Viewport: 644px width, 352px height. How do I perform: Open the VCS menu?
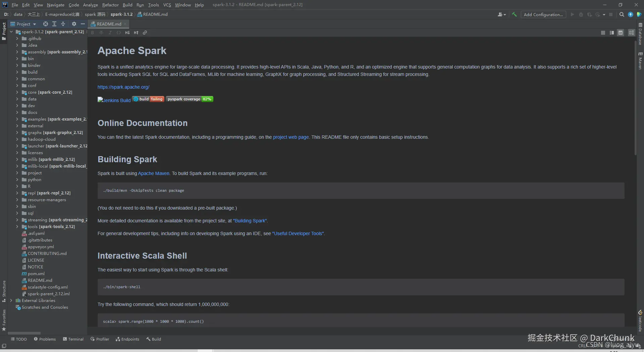167,5
